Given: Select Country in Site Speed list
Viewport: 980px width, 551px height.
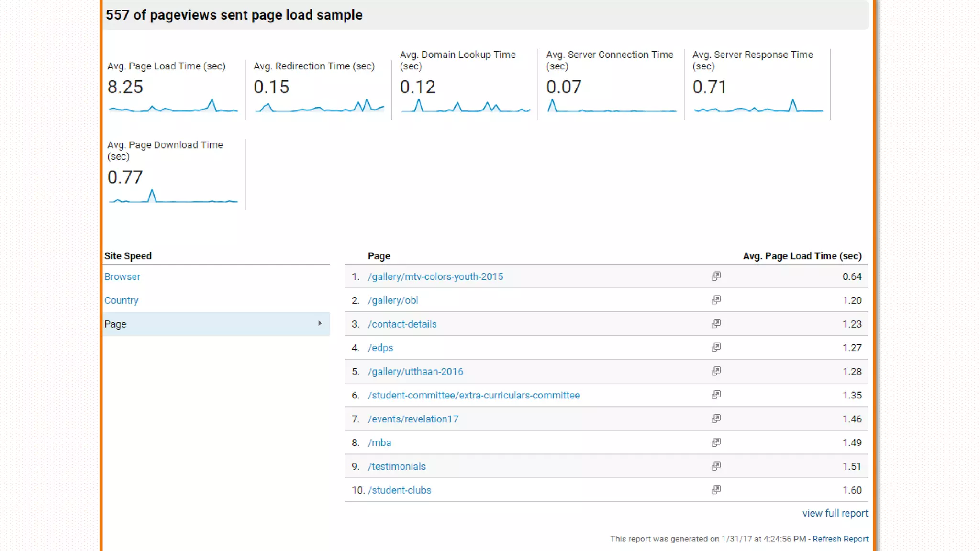Looking at the screenshot, I should click(121, 300).
